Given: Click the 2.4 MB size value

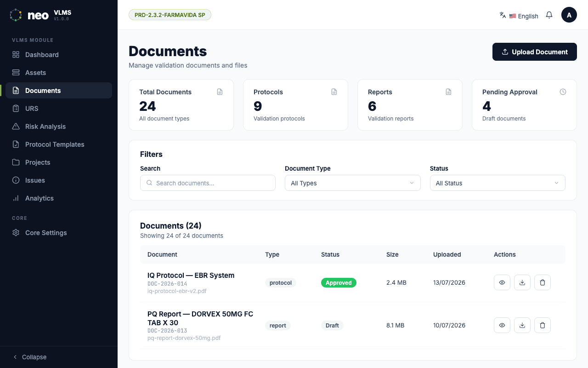Looking at the screenshot, I should (396, 283).
